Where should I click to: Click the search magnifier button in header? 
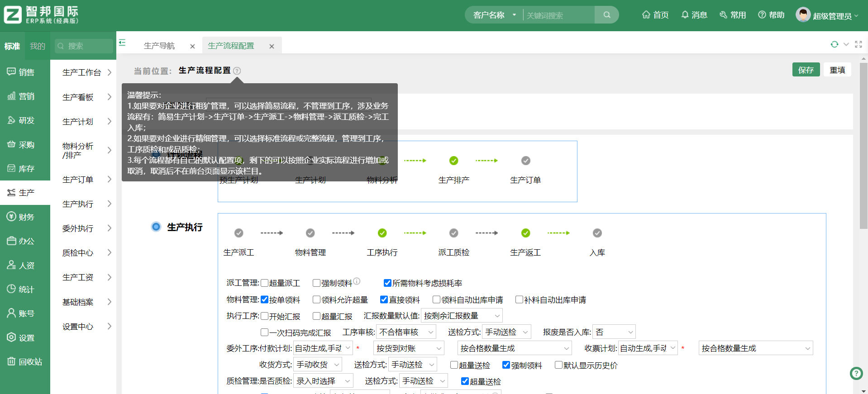tap(607, 15)
